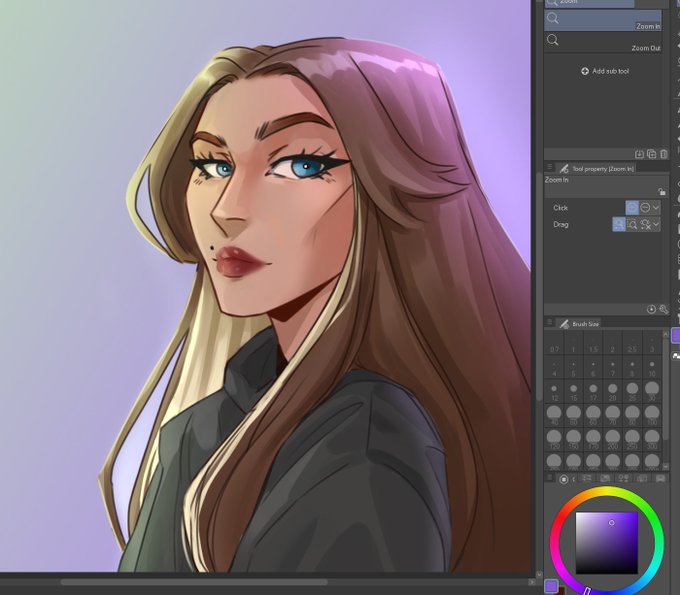The height and width of the screenshot is (595, 680).
Task: Switch to the Color Wheel tab
Action: click(x=563, y=479)
